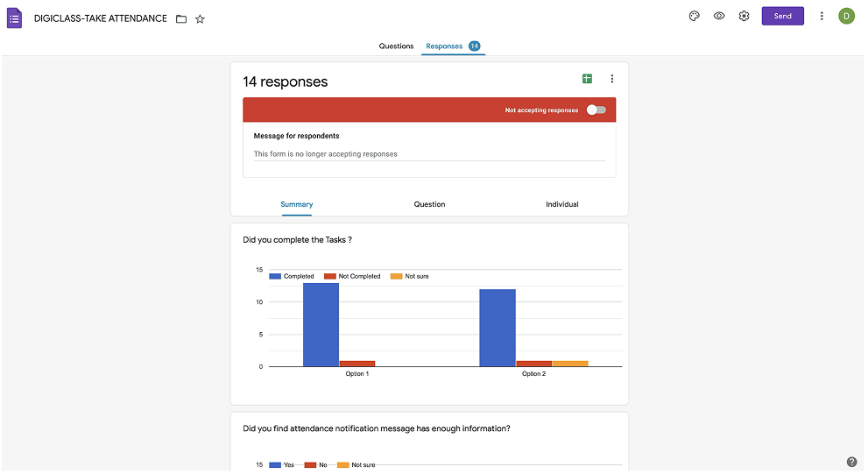Click the 'Option 1' axis label
Image resolution: width=868 pixels, height=474 pixels.
357,374
